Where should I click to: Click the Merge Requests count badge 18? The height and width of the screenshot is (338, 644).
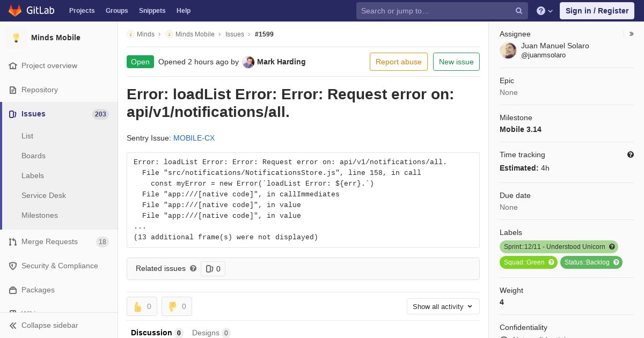click(x=103, y=242)
